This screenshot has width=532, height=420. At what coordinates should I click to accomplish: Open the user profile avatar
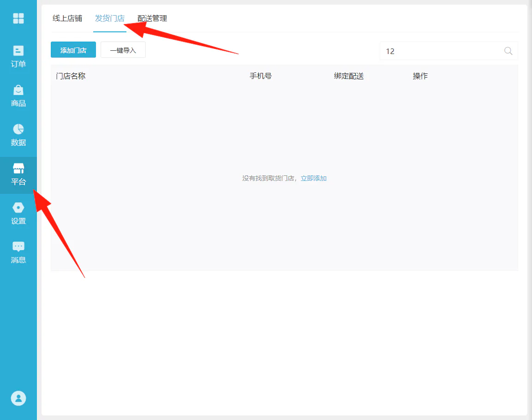18,398
